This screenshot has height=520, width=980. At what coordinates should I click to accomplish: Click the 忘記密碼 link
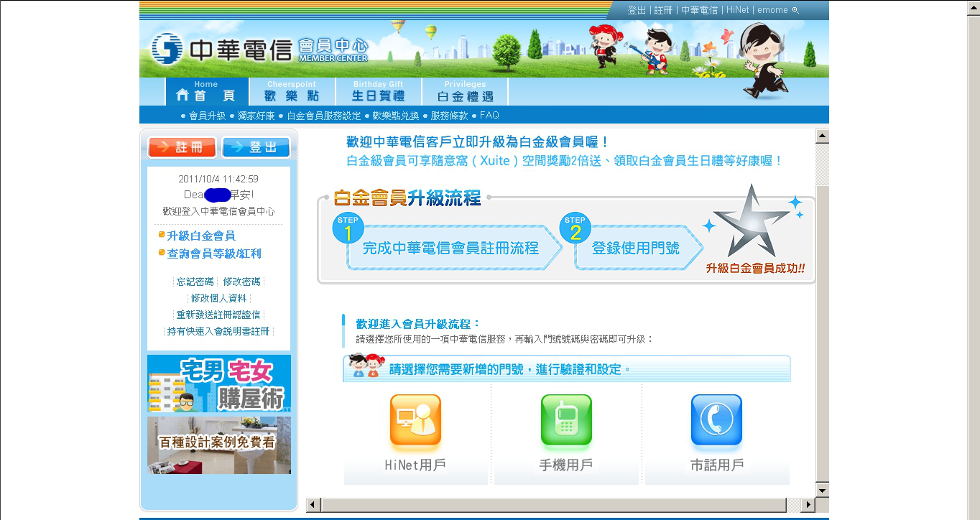pyautogui.click(x=195, y=282)
